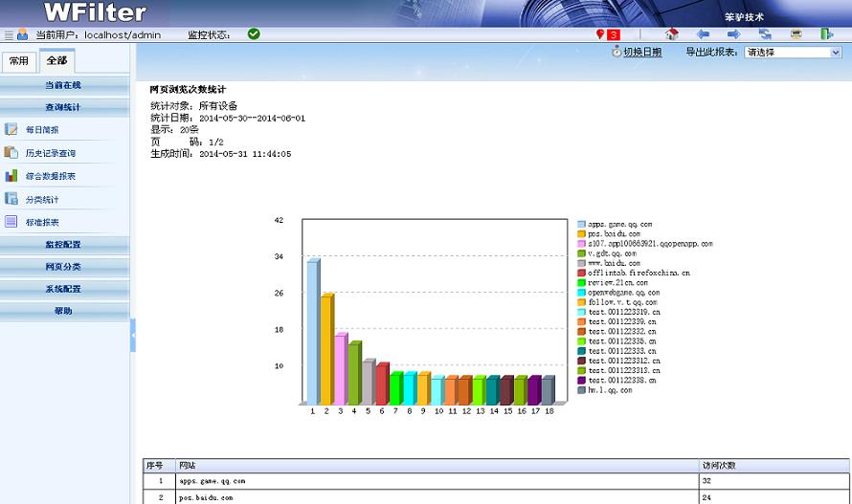Open 综合数据报表 in the sidebar
The height and width of the screenshot is (504, 852).
click(x=50, y=177)
